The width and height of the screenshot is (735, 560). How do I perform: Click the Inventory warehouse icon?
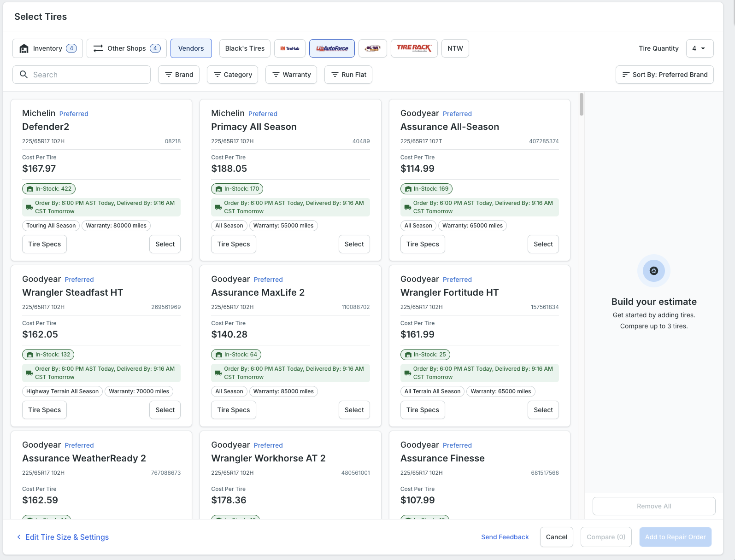[x=24, y=48]
